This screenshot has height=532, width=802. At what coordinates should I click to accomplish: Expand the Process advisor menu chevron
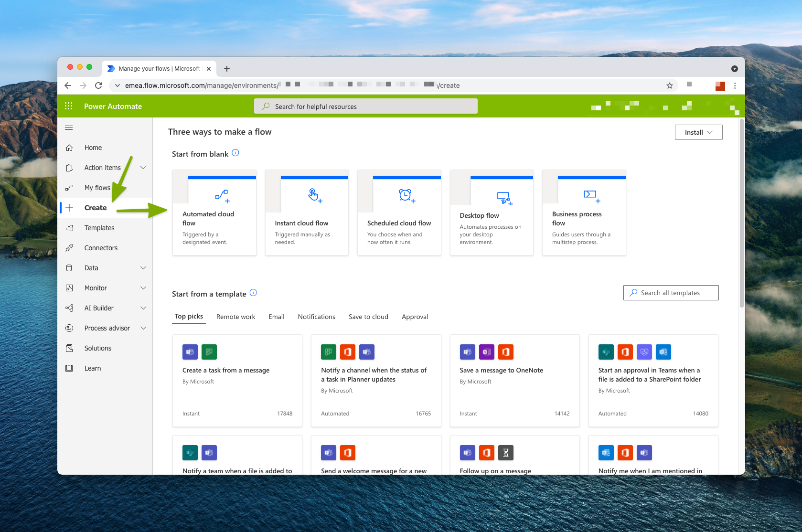point(143,328)
